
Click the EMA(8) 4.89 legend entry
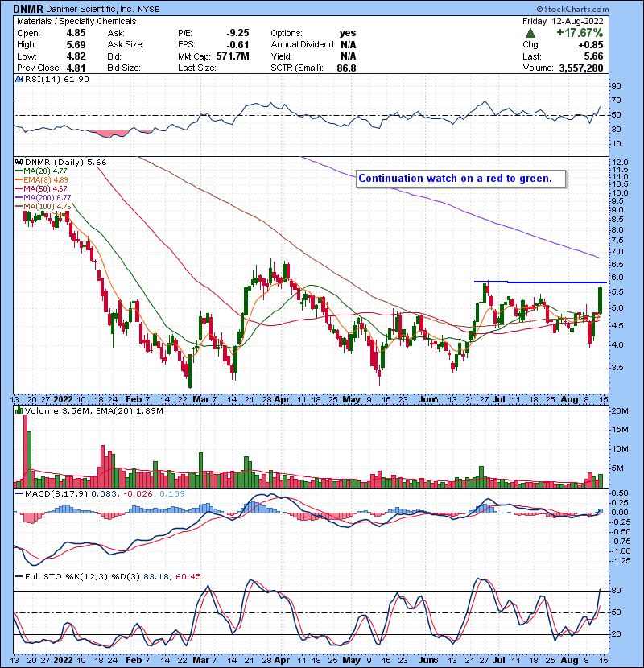[42, 179]
